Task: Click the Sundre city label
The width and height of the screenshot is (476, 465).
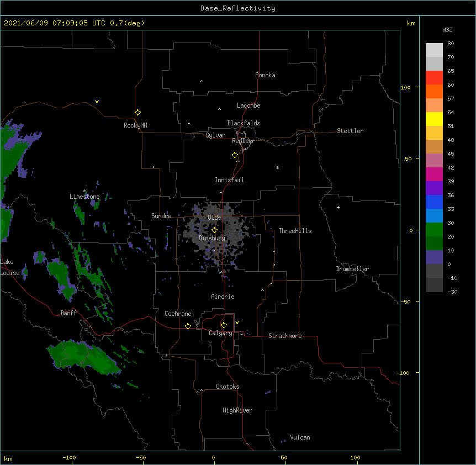Action: 161,216
